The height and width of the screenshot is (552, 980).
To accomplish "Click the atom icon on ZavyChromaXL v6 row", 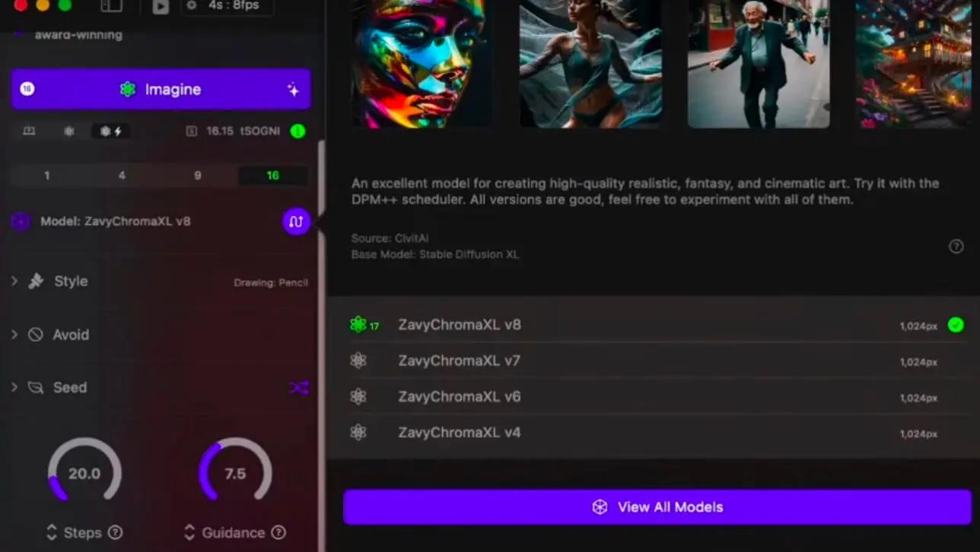I will (x=358, y=396).
